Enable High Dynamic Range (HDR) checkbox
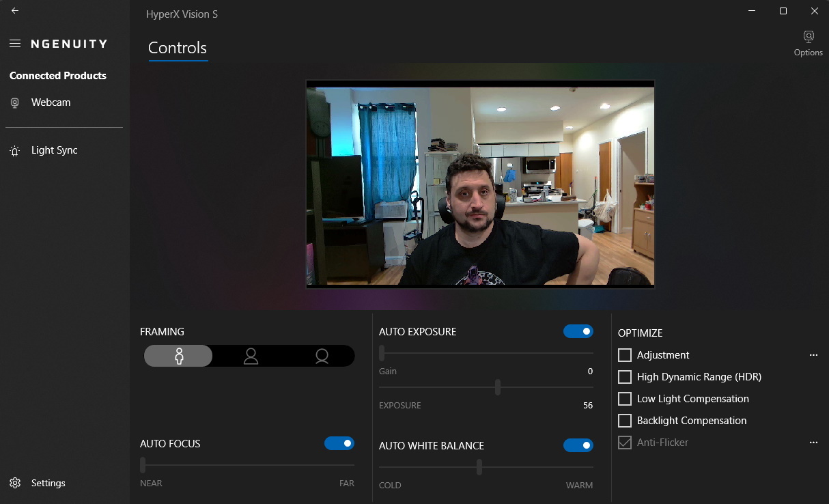Screen dimensions: 829x504 coord(625,377)
